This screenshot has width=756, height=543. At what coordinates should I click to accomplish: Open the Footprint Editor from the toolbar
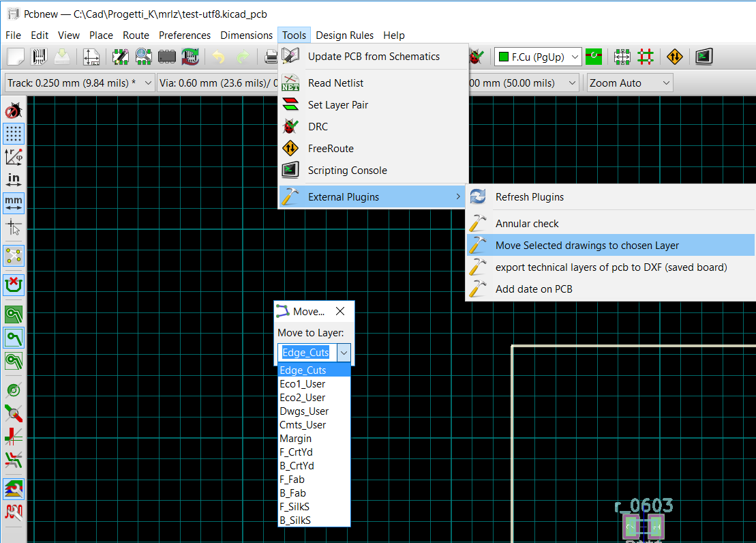click(x=120, y=56)
